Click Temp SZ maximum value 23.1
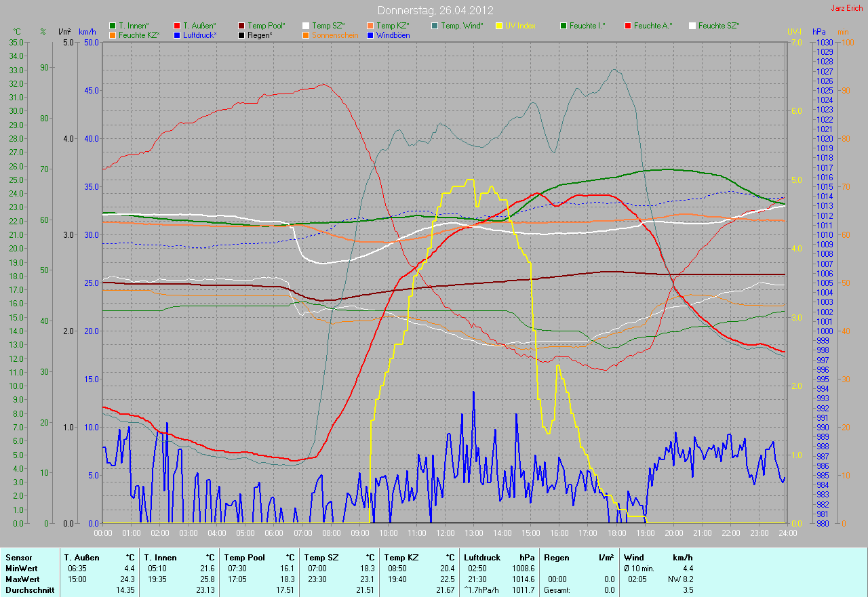Viewport: 868px width, 597px height. pyautogui.click(x=367, y=579)
